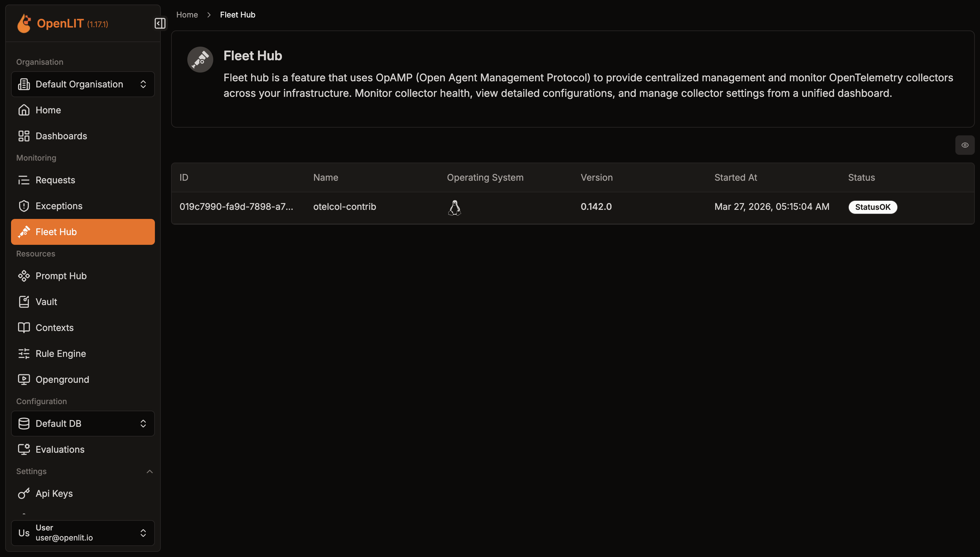Click the Contexts book icon
The image size is (980, 557).
[24, 328]
